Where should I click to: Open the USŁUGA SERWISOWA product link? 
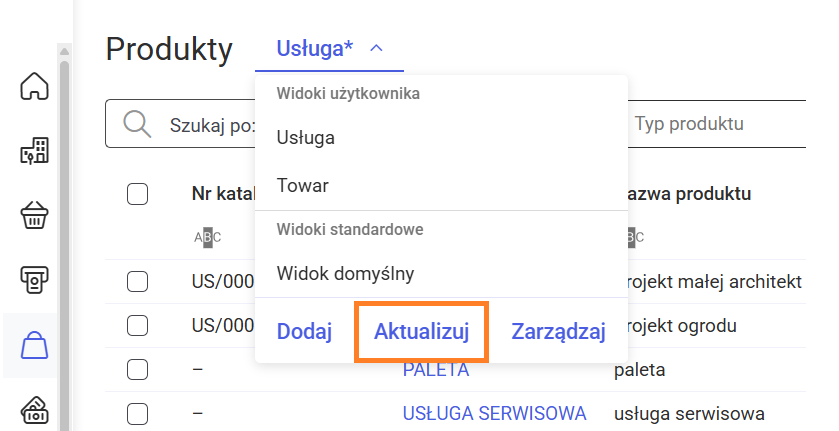(494, 413)
